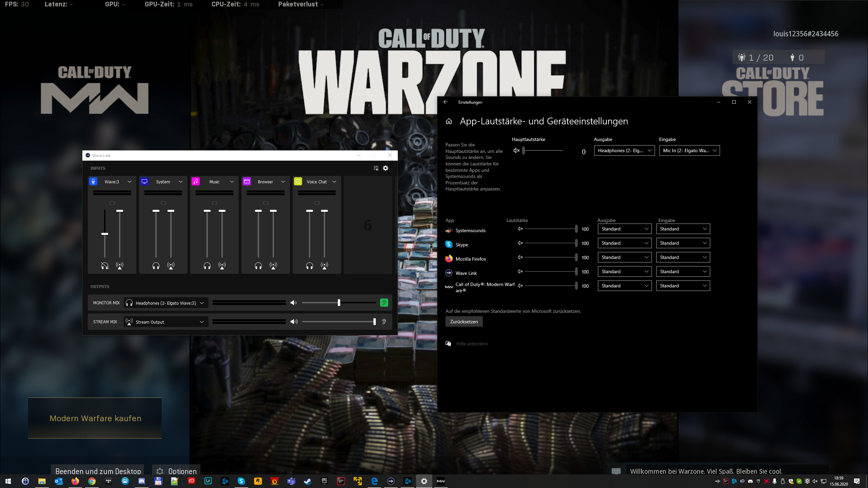Click the System channel monitor icon
868x488 pixels.
(144, 182)
